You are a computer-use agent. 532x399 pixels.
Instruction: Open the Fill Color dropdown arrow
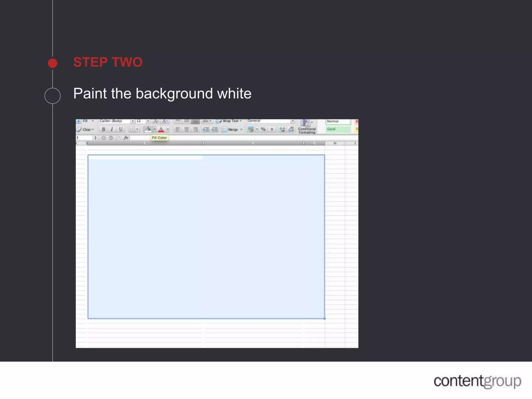(x=155, y=129)
